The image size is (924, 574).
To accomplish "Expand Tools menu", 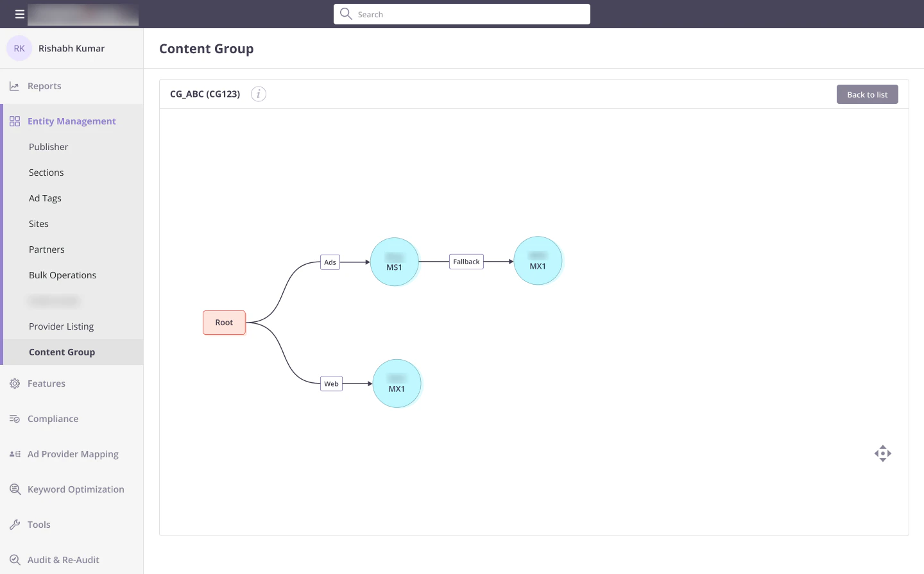I will click(38, 525).
